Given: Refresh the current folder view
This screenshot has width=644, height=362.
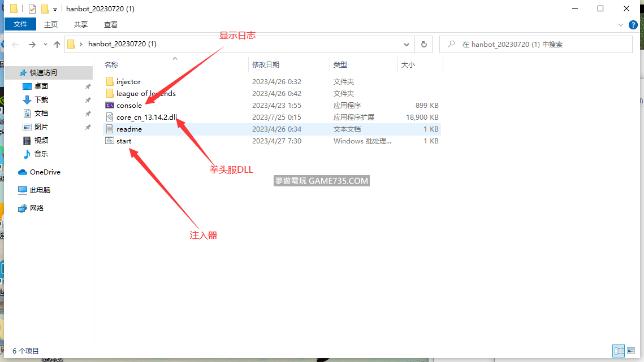Looking at the screenshot, I should pos(424,44).
